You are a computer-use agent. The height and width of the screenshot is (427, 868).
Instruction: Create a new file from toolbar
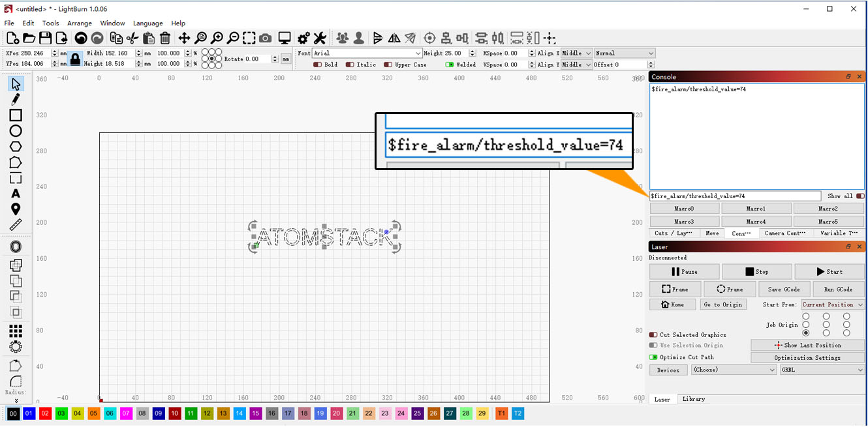click(12, 38)
